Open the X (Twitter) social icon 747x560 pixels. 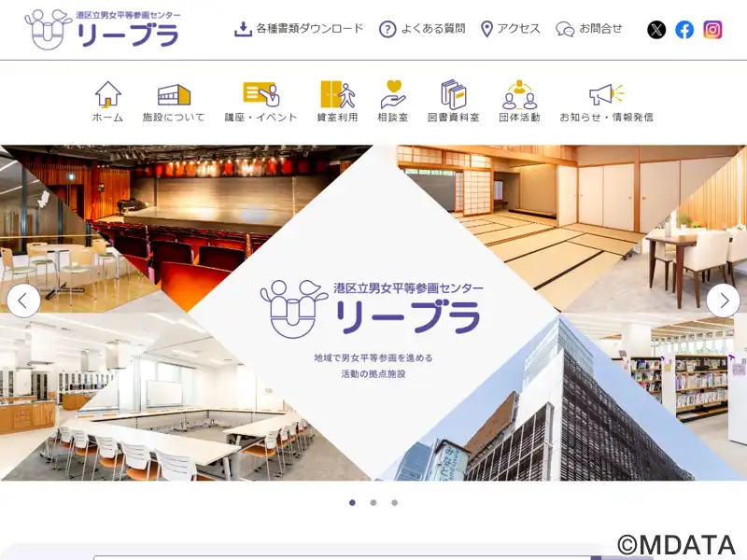click(656, 30)
